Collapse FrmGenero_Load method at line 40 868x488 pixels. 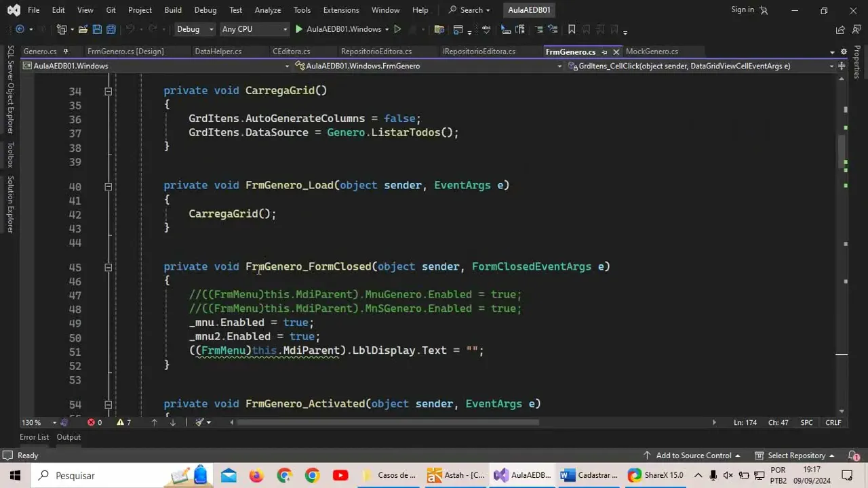pyautogui.click(x=108, y=186)
